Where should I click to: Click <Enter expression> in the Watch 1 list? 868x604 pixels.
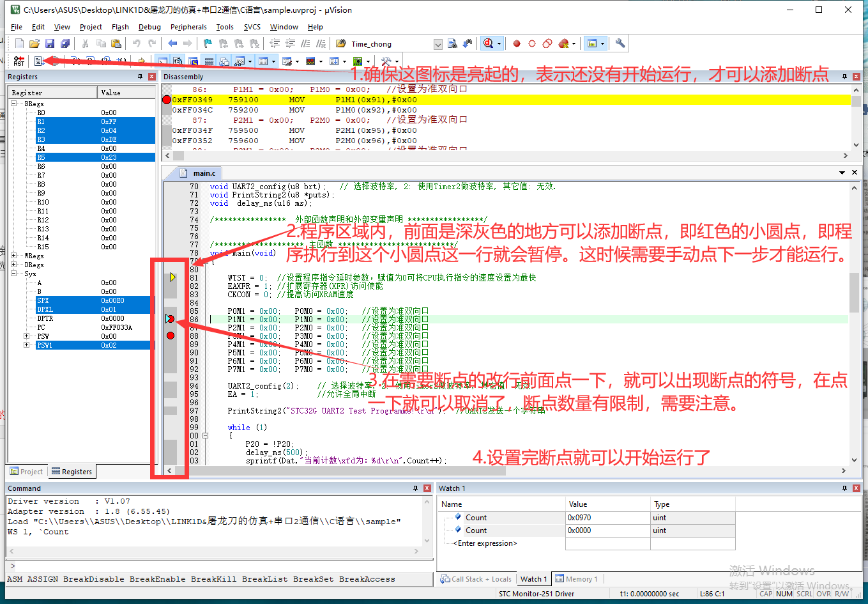coord(485,543)
